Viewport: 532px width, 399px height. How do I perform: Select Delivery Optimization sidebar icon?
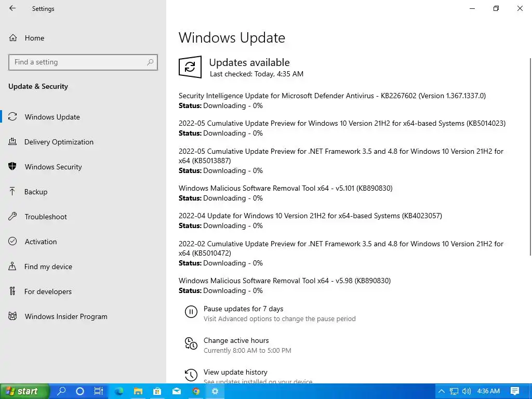[12, 142]
